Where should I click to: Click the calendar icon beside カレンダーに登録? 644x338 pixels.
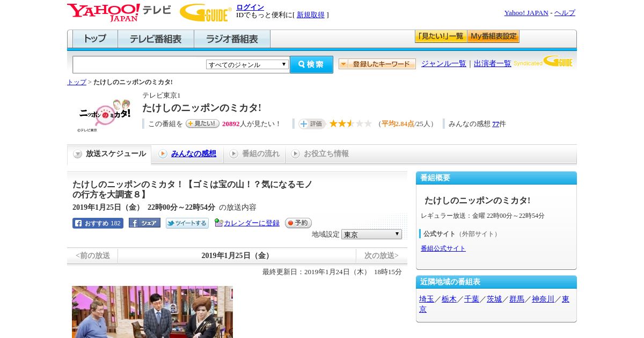coord(218,223)
